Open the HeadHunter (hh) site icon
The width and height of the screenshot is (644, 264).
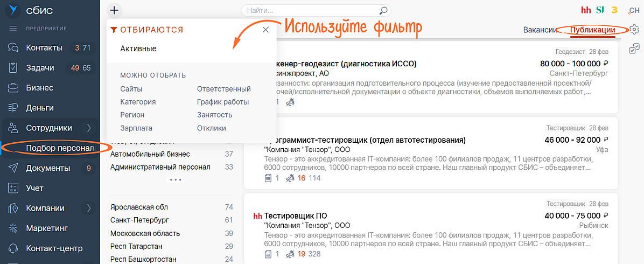586,10
